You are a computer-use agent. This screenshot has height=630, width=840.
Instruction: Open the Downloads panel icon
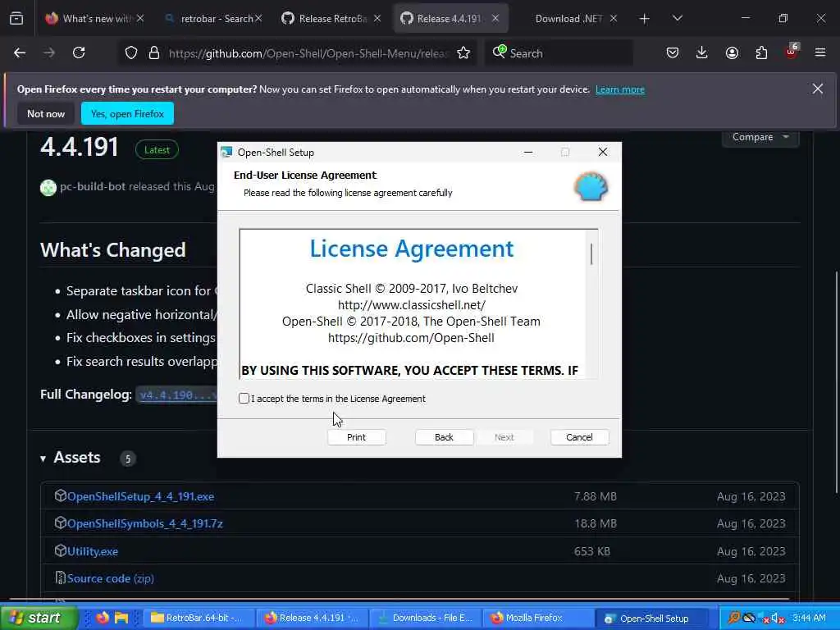[702, 52]
